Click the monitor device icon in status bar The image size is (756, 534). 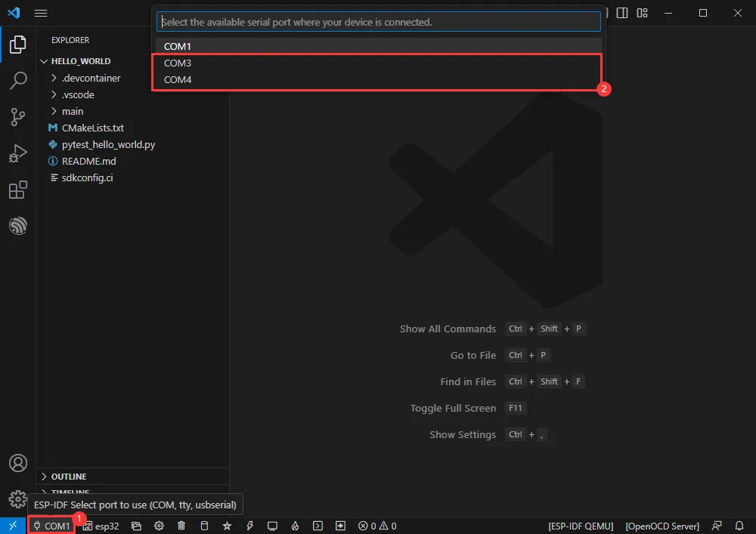[272, 526]
